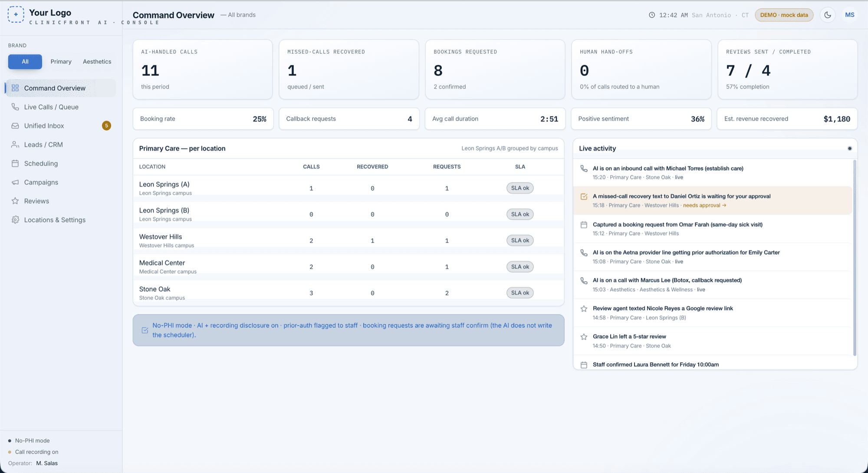Click the Reviews star icon in sidebar
This screenshot has width=868, height=473.
[15, 201]
